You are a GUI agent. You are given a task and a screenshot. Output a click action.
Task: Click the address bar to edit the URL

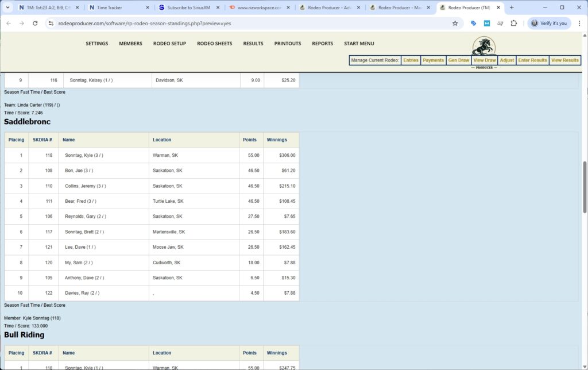(x=172, y=23)
